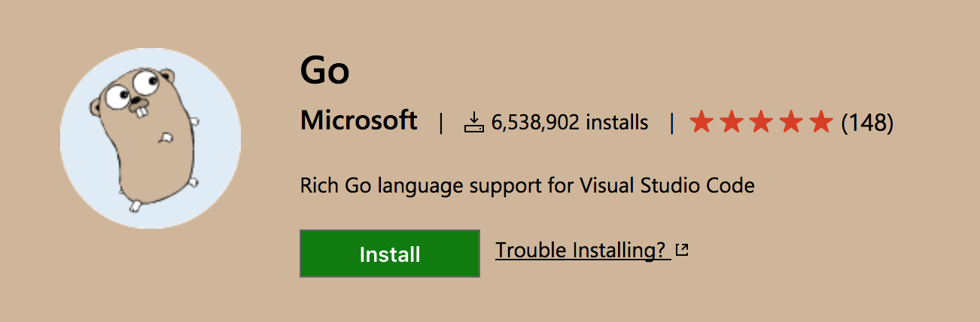Open the (148) reviews count
This screenshot has width=980, height=322.
[x=866, y=122]
